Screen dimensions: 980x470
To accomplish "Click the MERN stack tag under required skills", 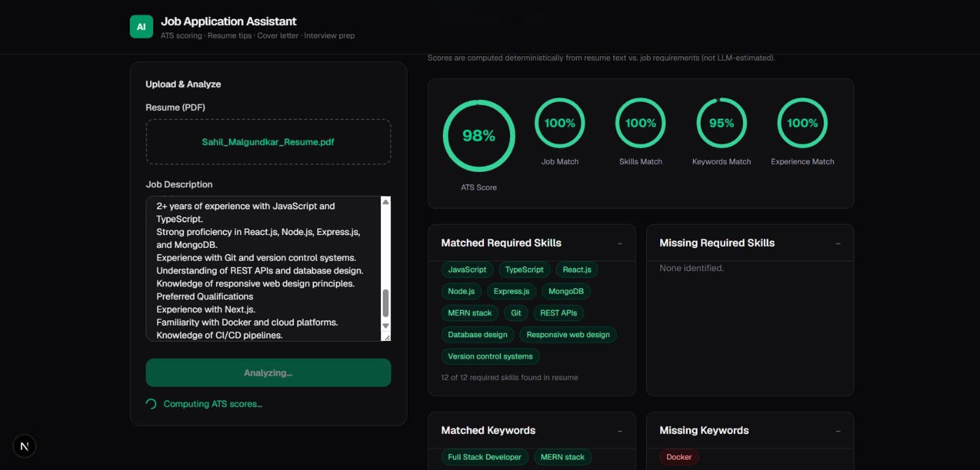I will tap(470, 313).
